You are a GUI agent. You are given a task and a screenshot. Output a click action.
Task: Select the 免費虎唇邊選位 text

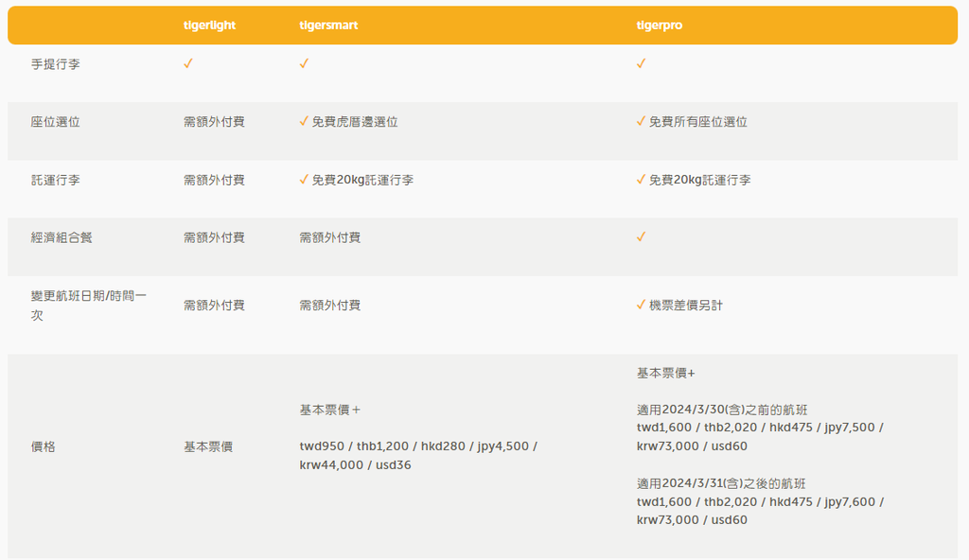click(355, 122)
